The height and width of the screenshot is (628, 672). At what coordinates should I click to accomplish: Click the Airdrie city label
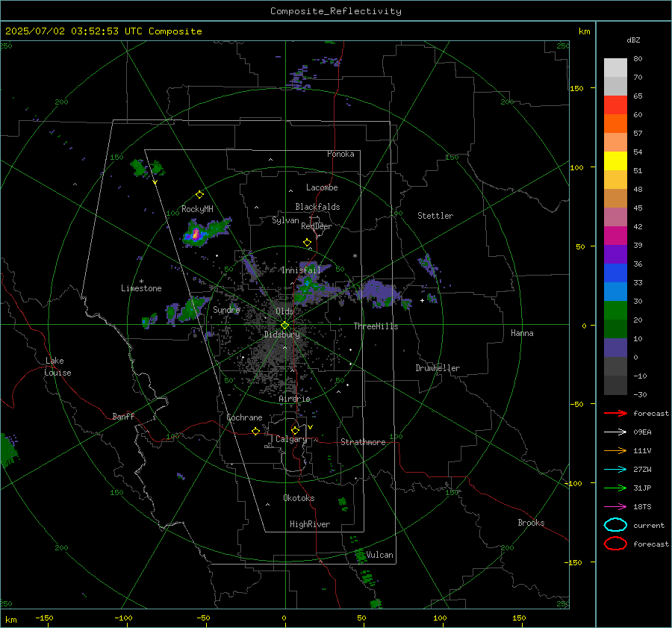(x=294, y=399)
